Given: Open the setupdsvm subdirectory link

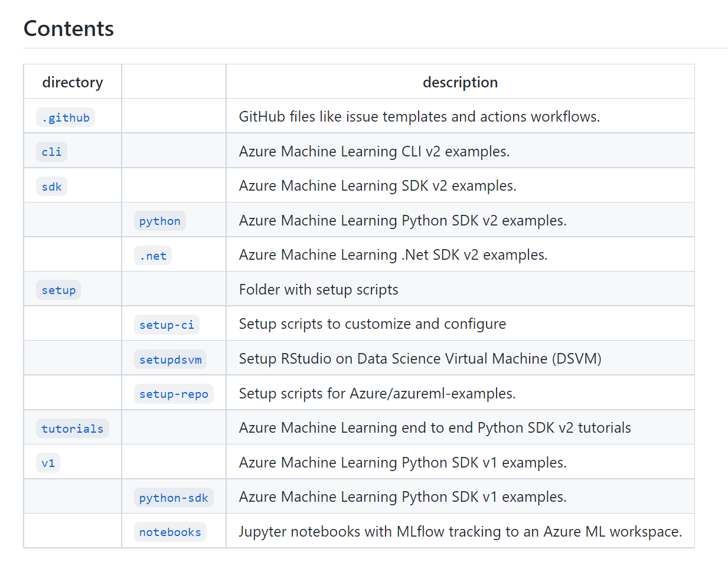Looking at the screenshot, I should (x=170, y=360).
